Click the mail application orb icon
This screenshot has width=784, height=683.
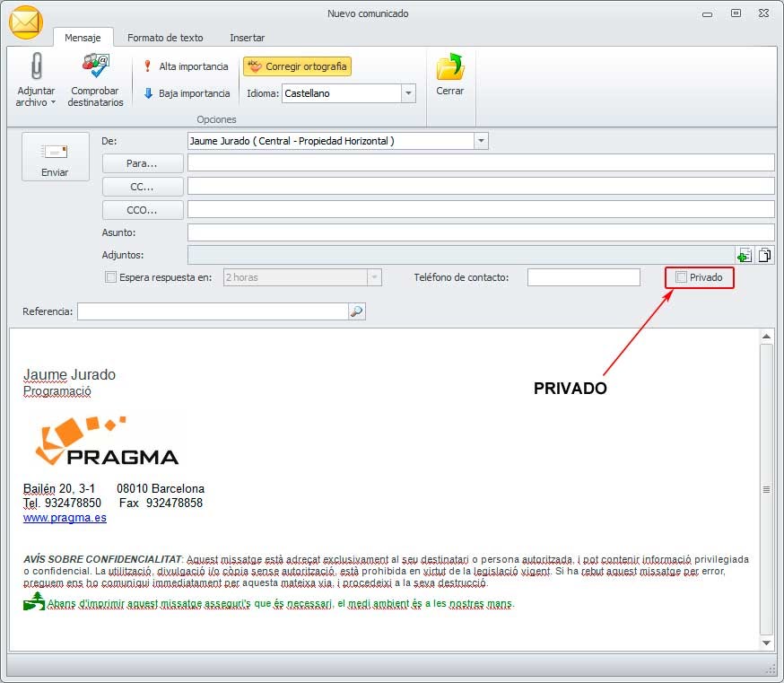[x=25, y=22]
